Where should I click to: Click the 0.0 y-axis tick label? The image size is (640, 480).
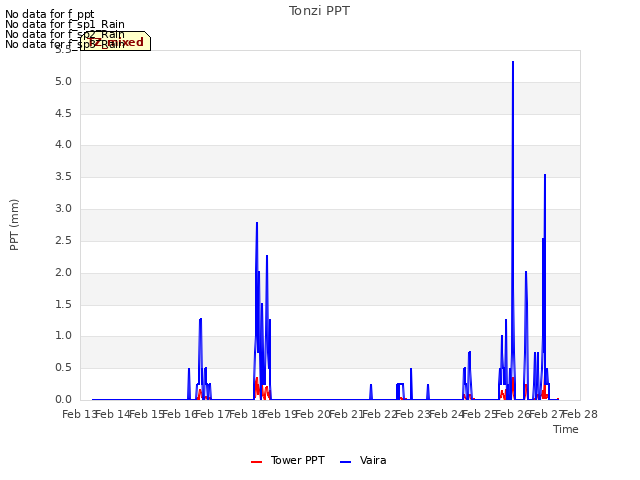[63, 399]
